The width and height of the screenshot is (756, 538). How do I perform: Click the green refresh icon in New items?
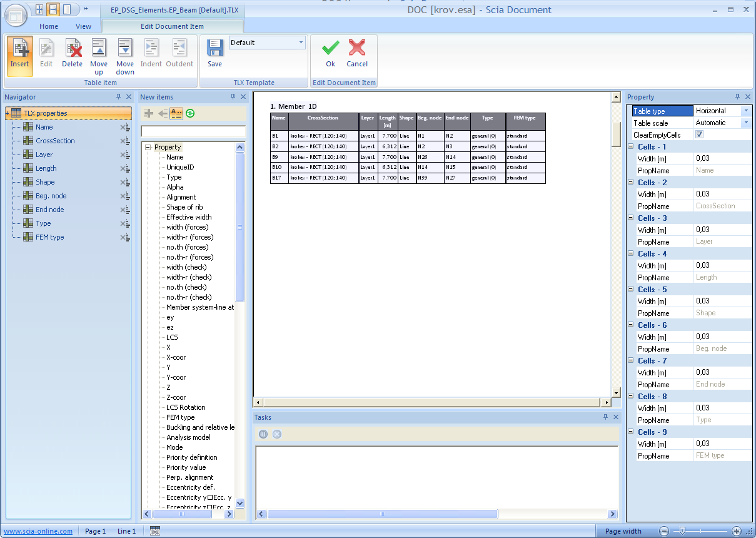click(190, 113)
